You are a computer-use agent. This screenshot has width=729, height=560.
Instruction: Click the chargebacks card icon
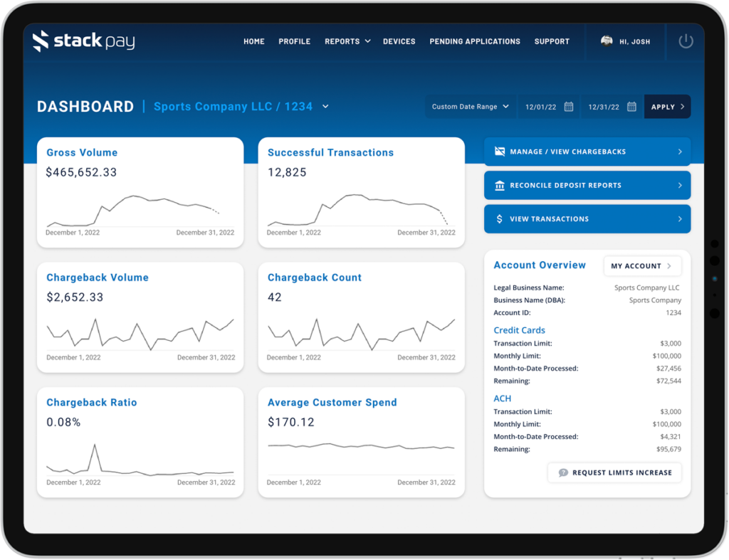[499, 152]
